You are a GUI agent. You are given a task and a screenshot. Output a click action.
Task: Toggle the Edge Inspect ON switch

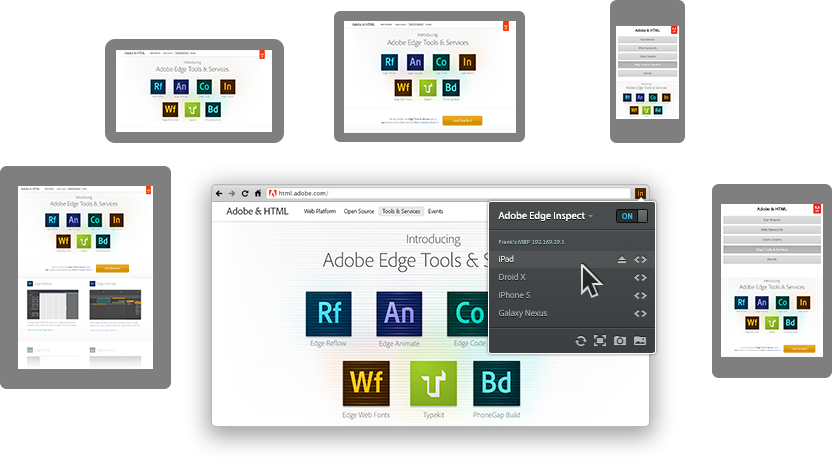631,216
